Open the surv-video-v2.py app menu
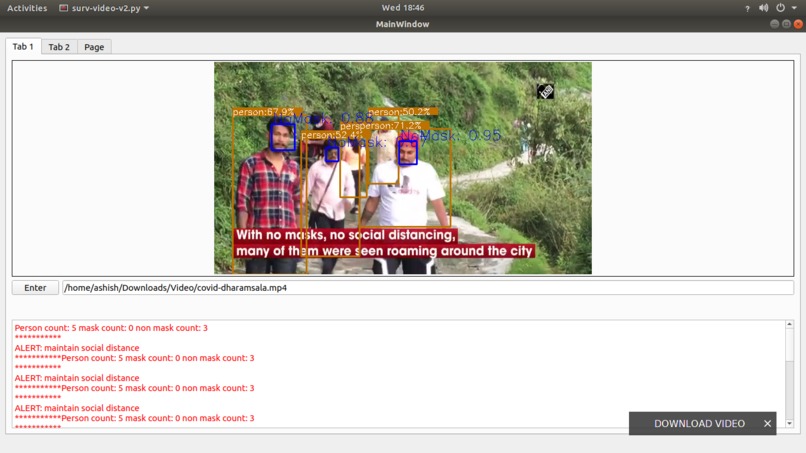The height and width of the screenshot is (453, 806). click(x=104, y=8)
